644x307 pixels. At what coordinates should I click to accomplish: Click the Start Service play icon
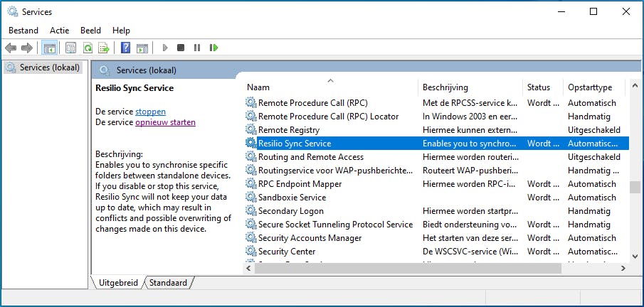(x=164, y=48)
